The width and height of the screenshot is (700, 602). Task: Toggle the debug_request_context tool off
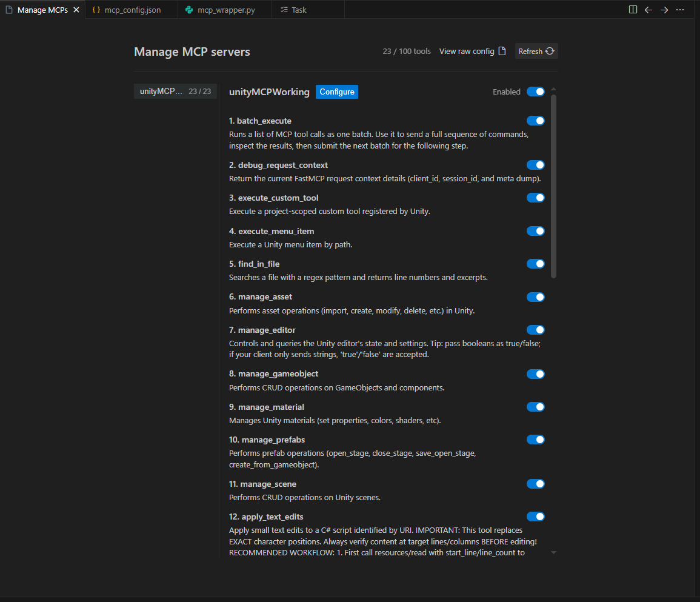[x=535, y=165]
